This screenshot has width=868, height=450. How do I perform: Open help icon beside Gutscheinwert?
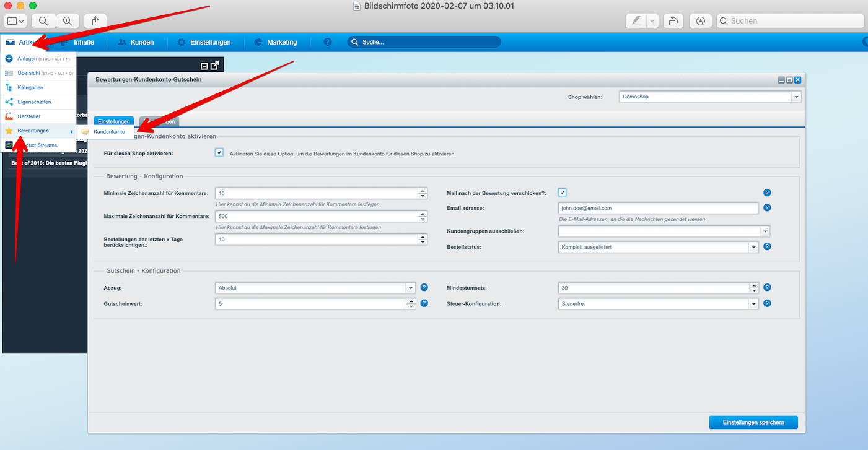[x=424, y=303]
